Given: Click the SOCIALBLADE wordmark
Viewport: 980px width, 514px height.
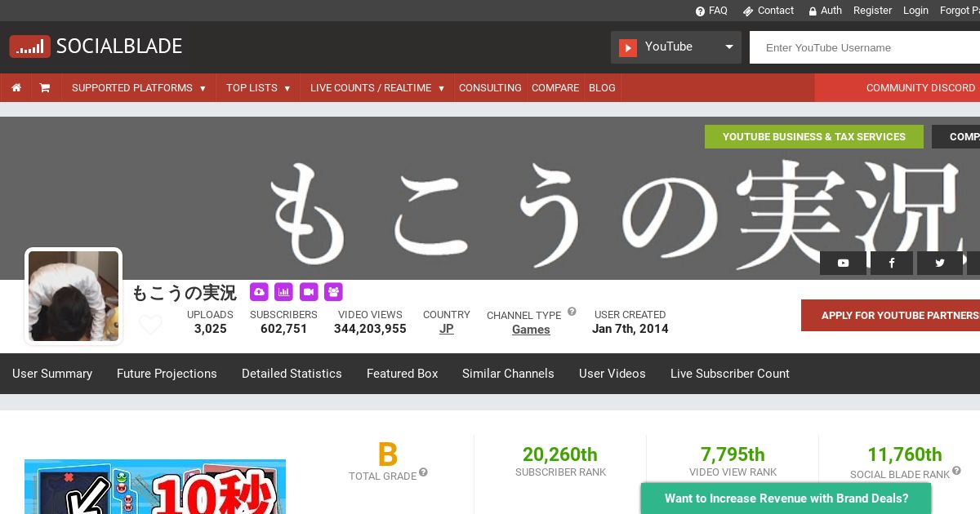Looking at the screenshot, I should pyautogui.click(x=119, y=47).
